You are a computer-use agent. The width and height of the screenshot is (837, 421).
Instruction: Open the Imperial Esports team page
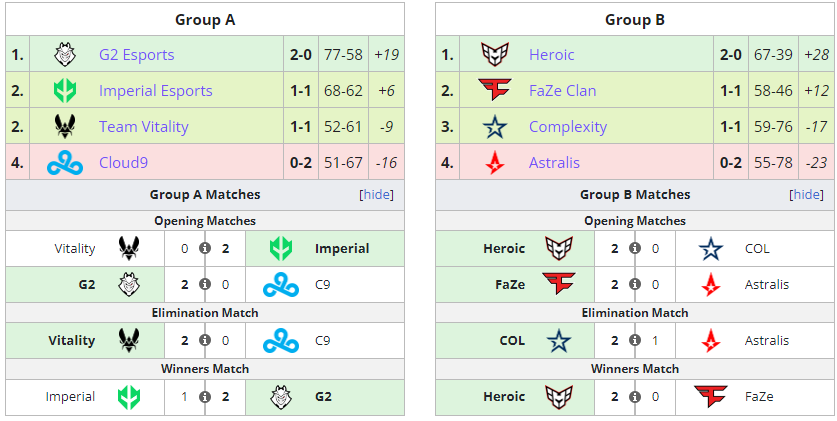pos(155,91)
